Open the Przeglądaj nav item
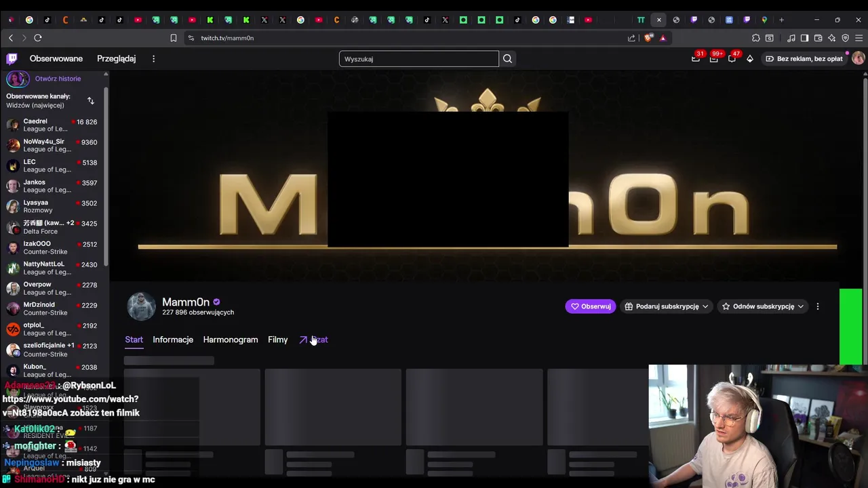Screen dimensions: 868x488 point(116,59)
